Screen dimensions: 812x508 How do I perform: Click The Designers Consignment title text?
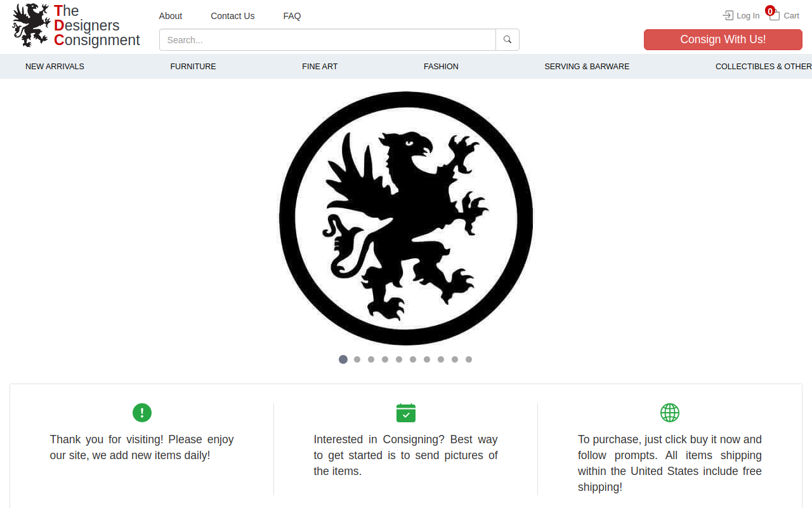tap(96, 25)
